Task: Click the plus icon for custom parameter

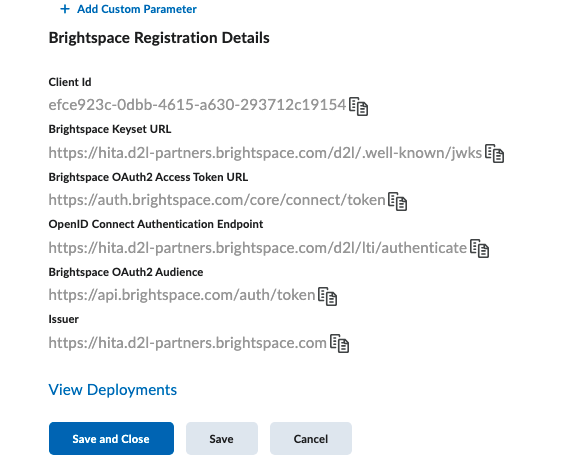Action: click(65, 9)
